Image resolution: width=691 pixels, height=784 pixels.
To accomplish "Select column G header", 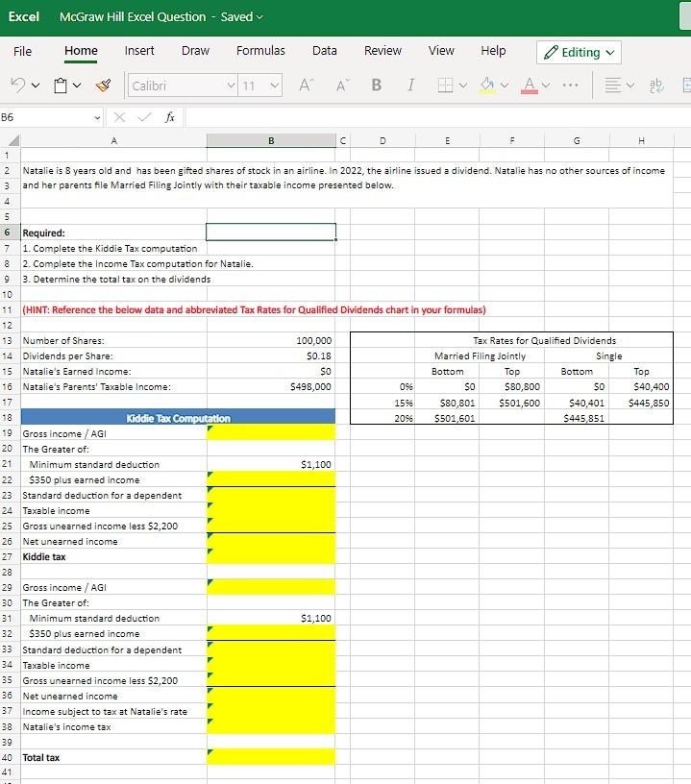I will [577, 140].
